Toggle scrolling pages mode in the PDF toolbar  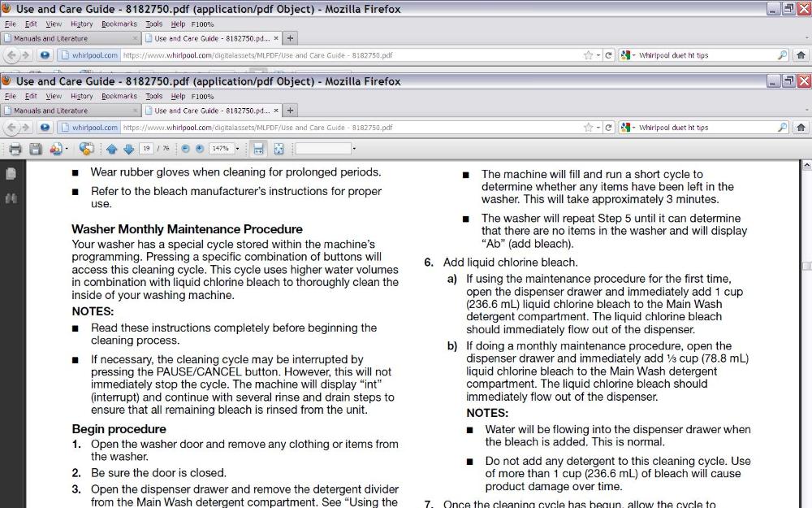pos(258,150)
